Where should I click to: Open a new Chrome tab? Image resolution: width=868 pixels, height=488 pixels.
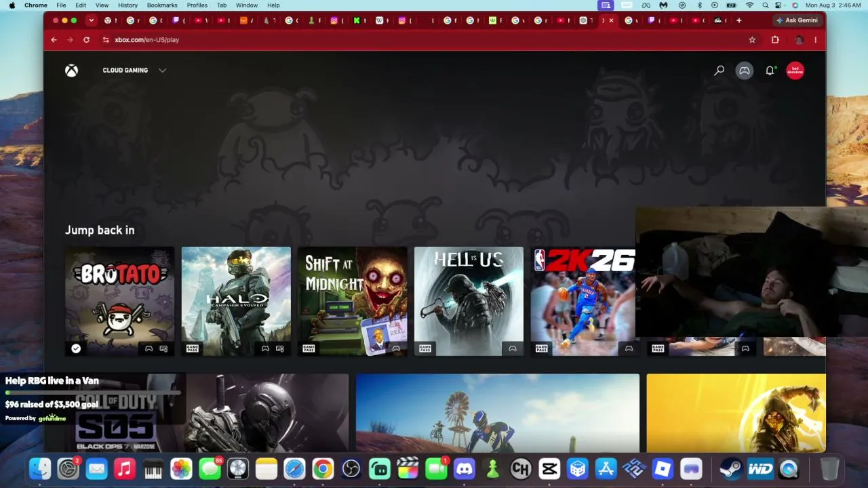click(738, 20)
